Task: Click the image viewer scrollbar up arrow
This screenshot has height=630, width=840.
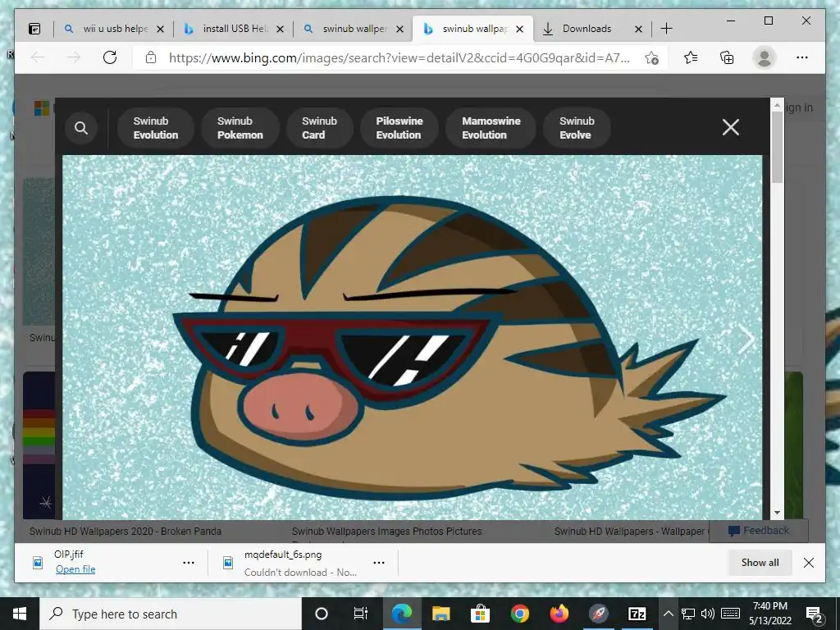Action: [777, 105]
